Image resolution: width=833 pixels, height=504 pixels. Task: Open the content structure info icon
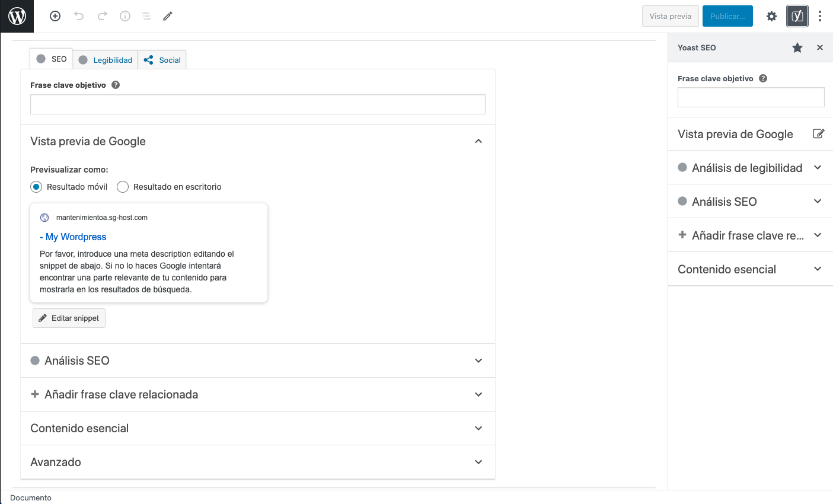[125, 16]
